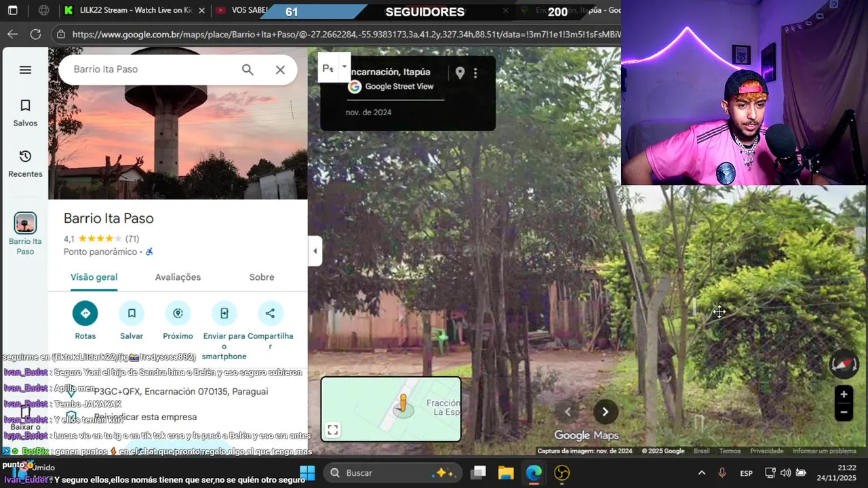868x488 pixels.
Task: Click the browser address bar URL
Action: tap(346, 34)
